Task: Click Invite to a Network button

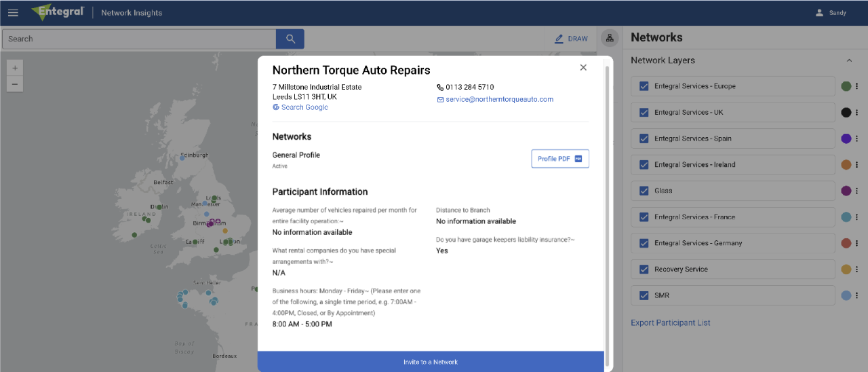Action: pos(431,362)
